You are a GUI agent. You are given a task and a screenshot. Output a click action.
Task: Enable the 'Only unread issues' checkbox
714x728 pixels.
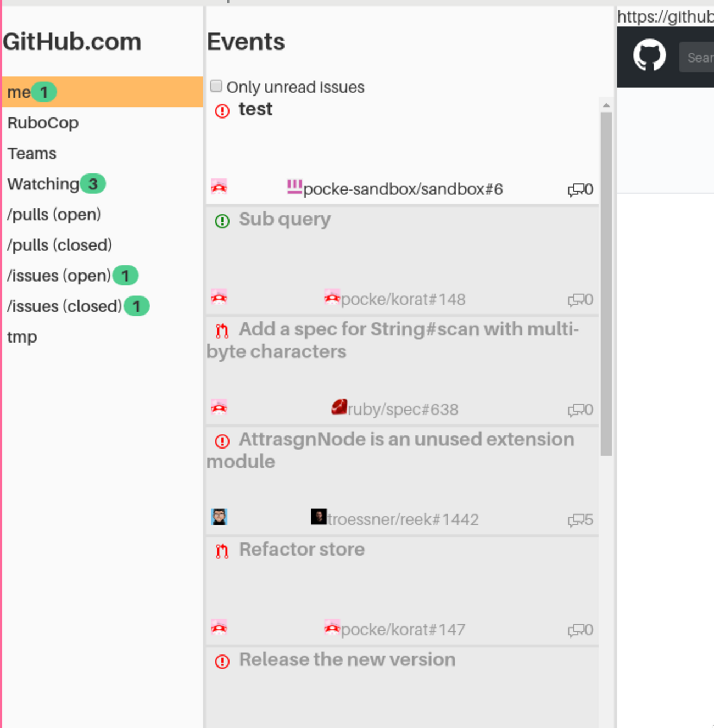[x=216, y=86]
